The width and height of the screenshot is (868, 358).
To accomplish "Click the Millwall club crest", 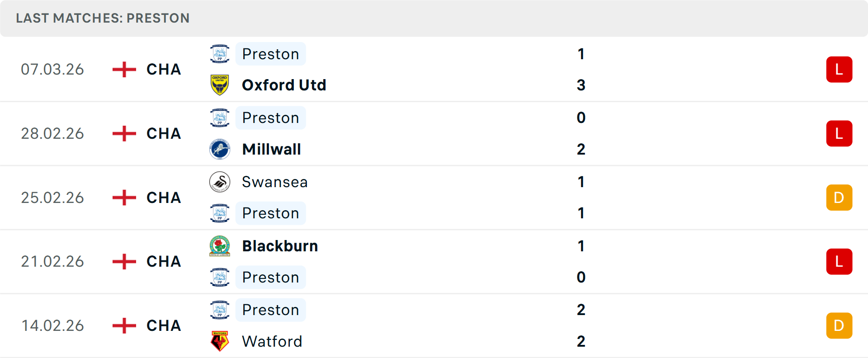I will coord(220,149).
